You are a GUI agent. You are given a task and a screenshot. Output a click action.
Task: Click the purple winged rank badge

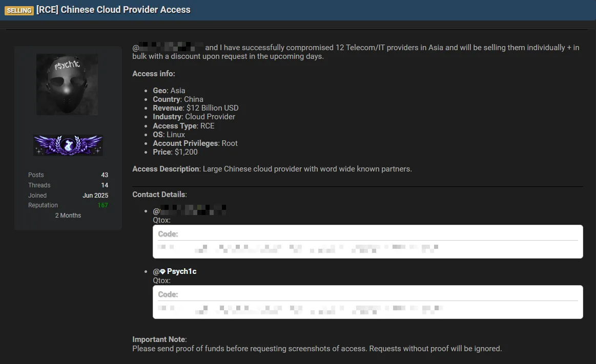[68, 145]
